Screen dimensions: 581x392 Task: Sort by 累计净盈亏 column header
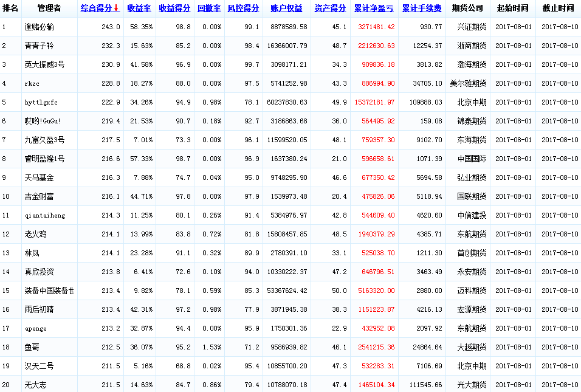374,8
